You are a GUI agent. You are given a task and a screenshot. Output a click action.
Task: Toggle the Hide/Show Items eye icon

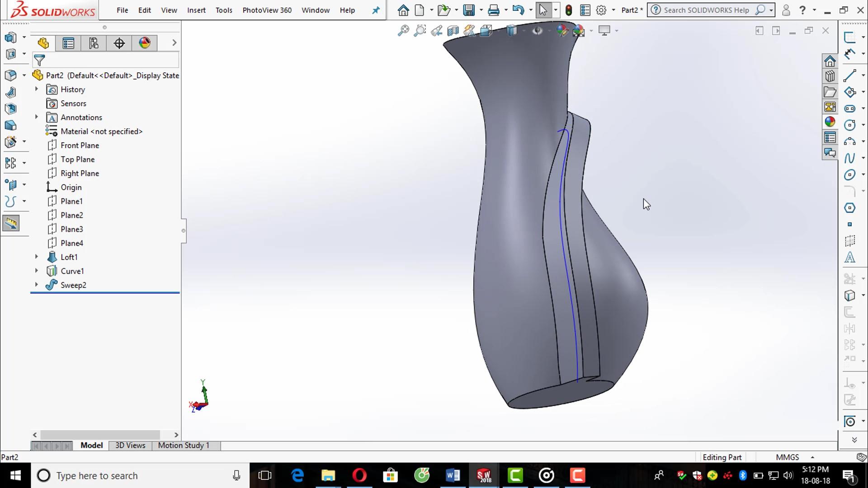[538, 31]
